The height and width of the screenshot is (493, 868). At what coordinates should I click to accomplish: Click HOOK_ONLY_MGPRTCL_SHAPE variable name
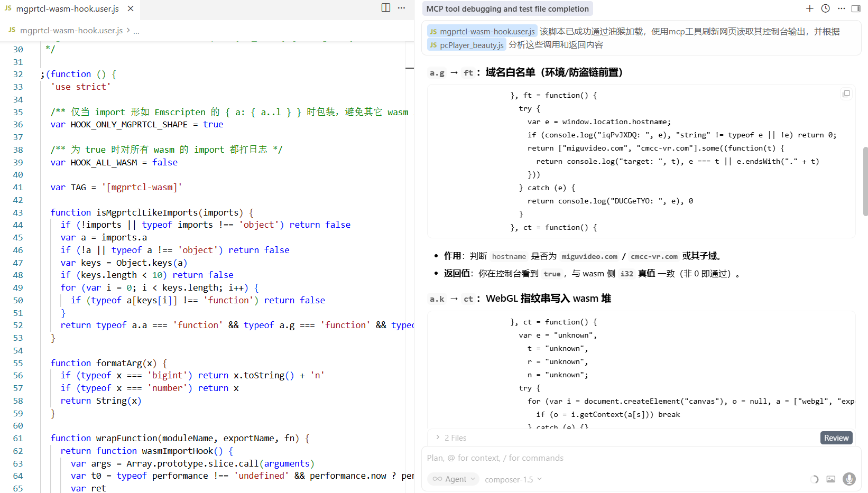coord(129,125)
